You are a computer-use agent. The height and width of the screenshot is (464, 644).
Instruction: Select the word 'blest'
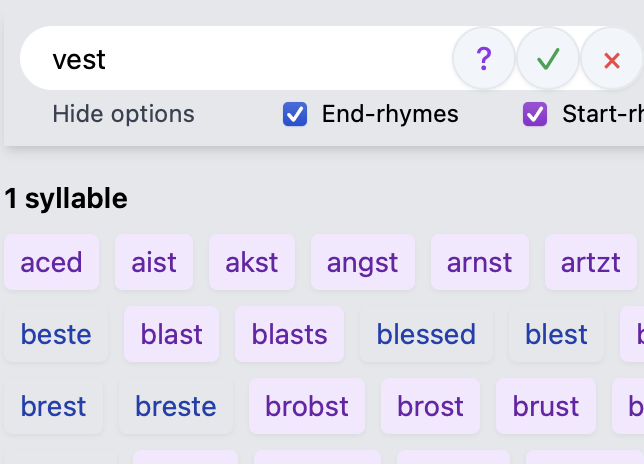(556, 334)
